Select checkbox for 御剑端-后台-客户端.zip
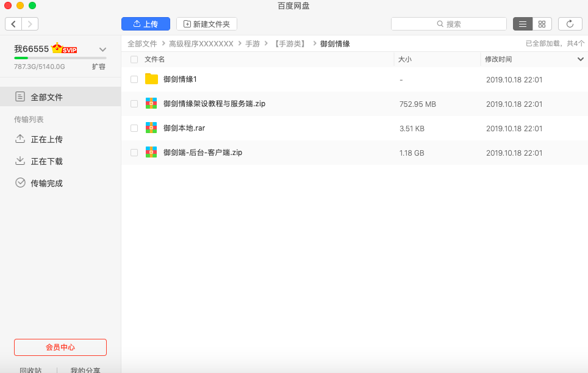This screenshot has height=373, width=588. [134, 153]
